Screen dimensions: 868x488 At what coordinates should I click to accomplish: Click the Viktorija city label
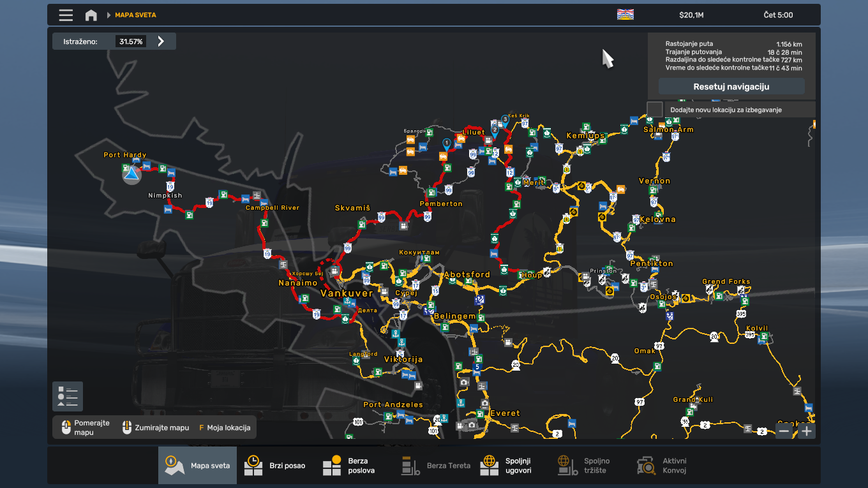pyautogui.click(x=403, y=360)
